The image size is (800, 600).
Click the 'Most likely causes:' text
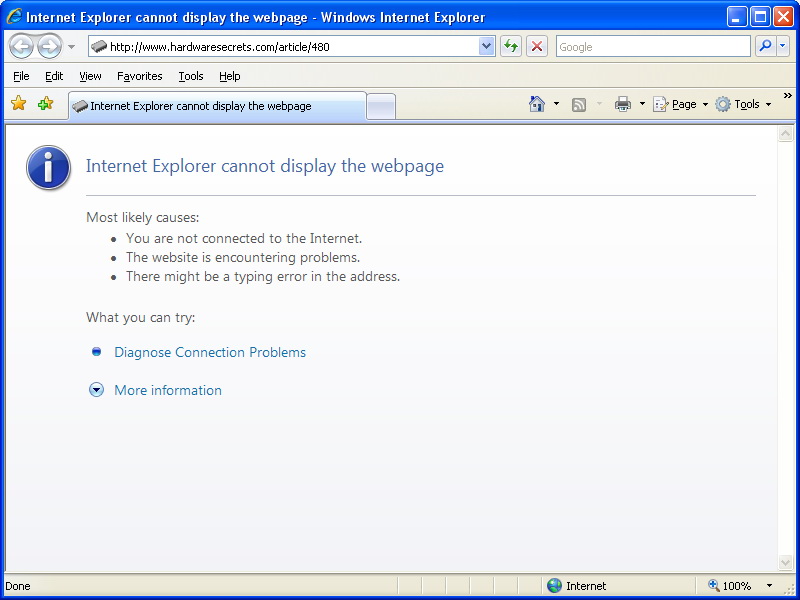[x=143, y=217]
